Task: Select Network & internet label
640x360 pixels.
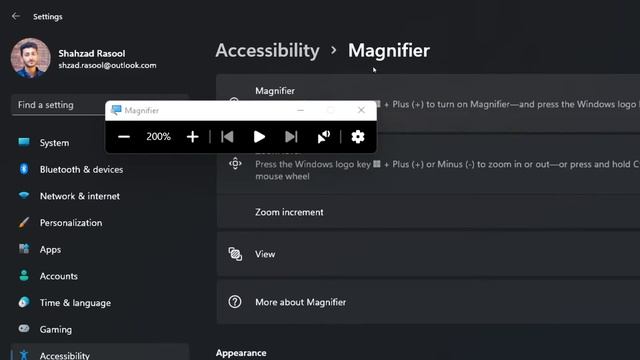Action: coord(80,196)
